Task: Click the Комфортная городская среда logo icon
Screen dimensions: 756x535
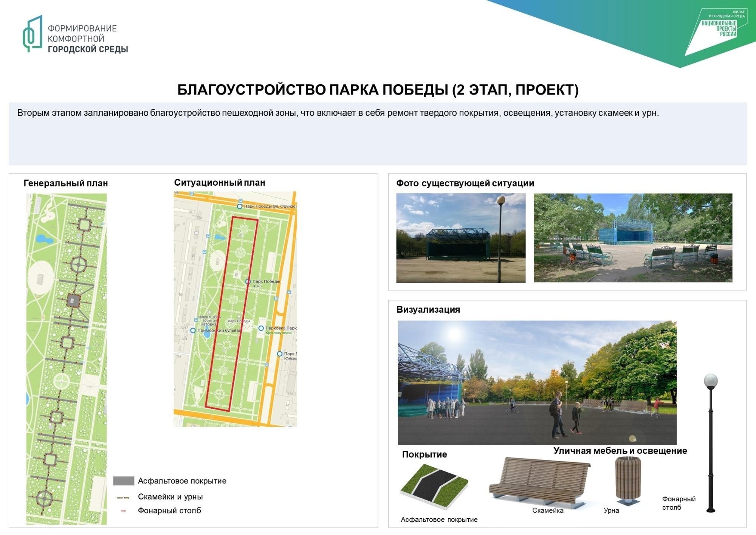Action: [x=33, y=34]
